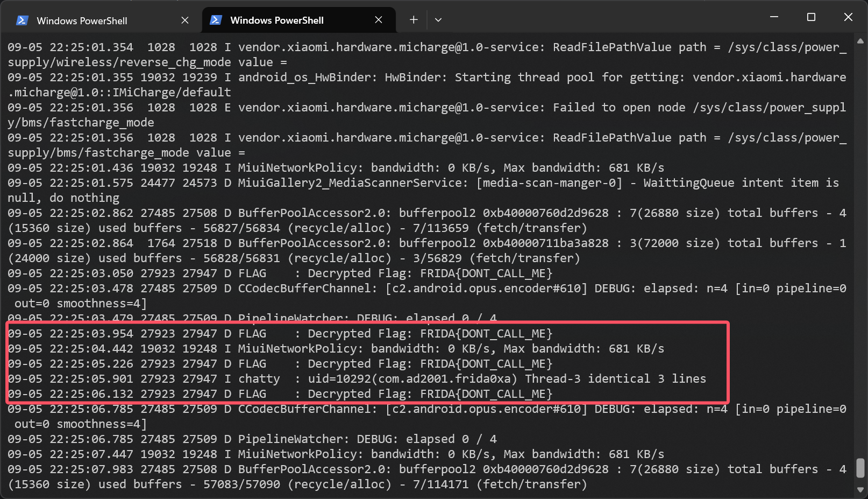This screenshot has width=868, height=499.
Task: Click MiuiGallery2_MediaScannerService log line
Action: [423, 191]
